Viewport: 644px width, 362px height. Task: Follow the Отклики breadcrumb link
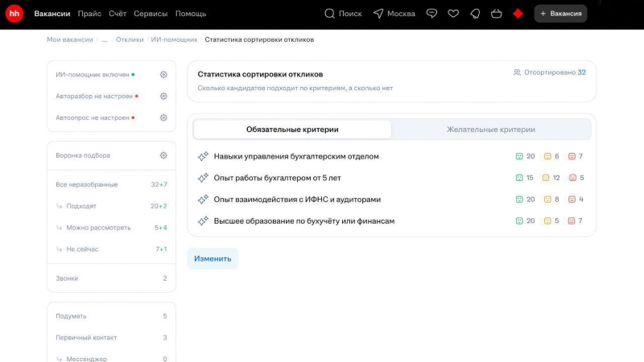130,39
